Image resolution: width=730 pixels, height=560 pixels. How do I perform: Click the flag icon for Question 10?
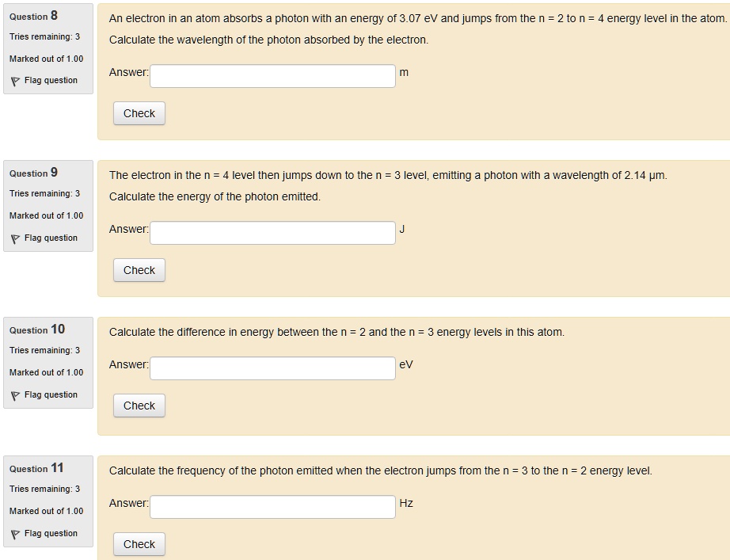click(14, 395)
